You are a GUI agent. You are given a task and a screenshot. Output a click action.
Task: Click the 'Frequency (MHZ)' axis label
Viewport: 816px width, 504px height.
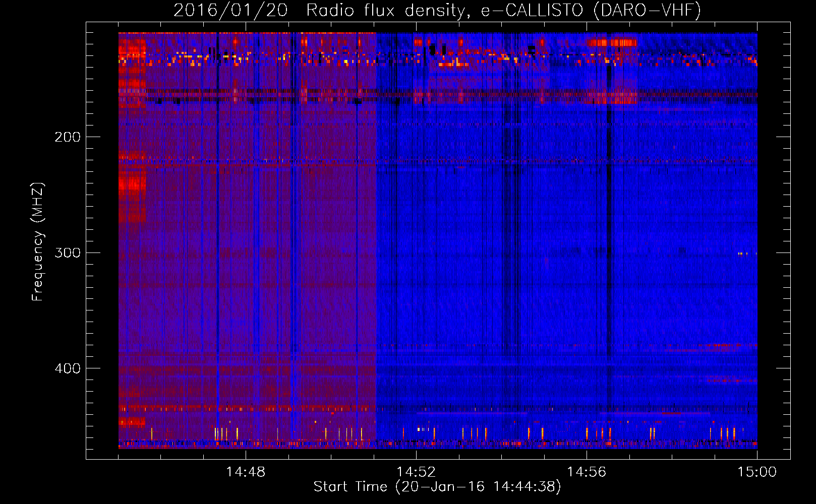38,242
